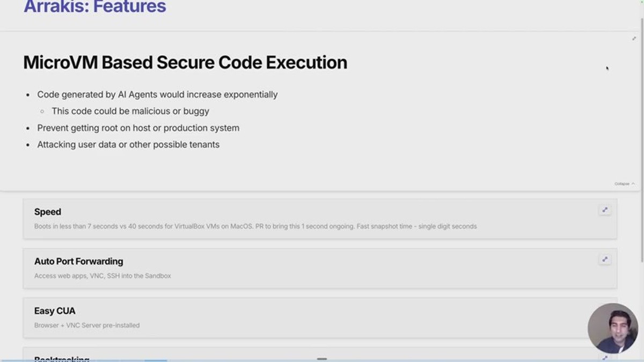Click the Backtracking card expand icon
This screenshot has height=362, width=644.
click(x=605, y=358)
